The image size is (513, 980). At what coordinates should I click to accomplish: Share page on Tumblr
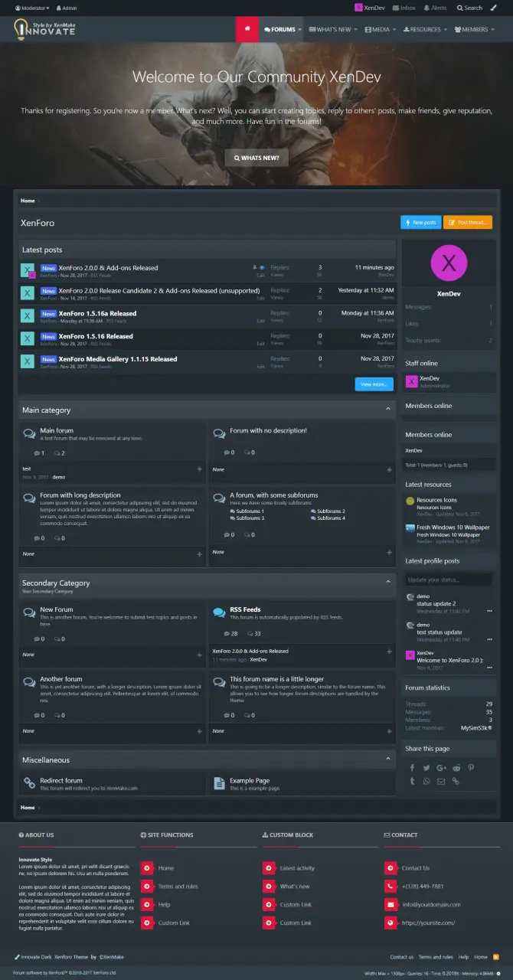coord(412,782)
